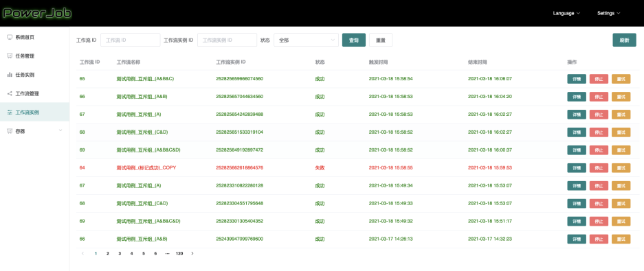Jump to last page 120

(x=179, y=254)
